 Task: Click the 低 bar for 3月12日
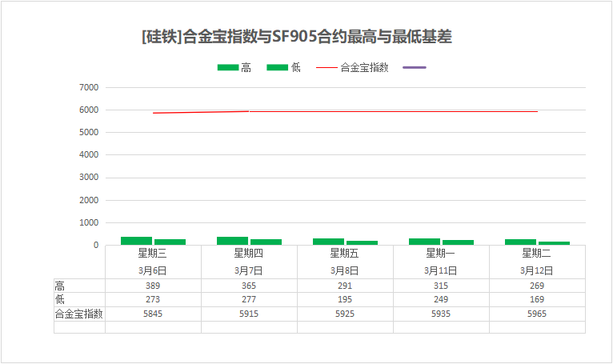[x=554, y=243]
